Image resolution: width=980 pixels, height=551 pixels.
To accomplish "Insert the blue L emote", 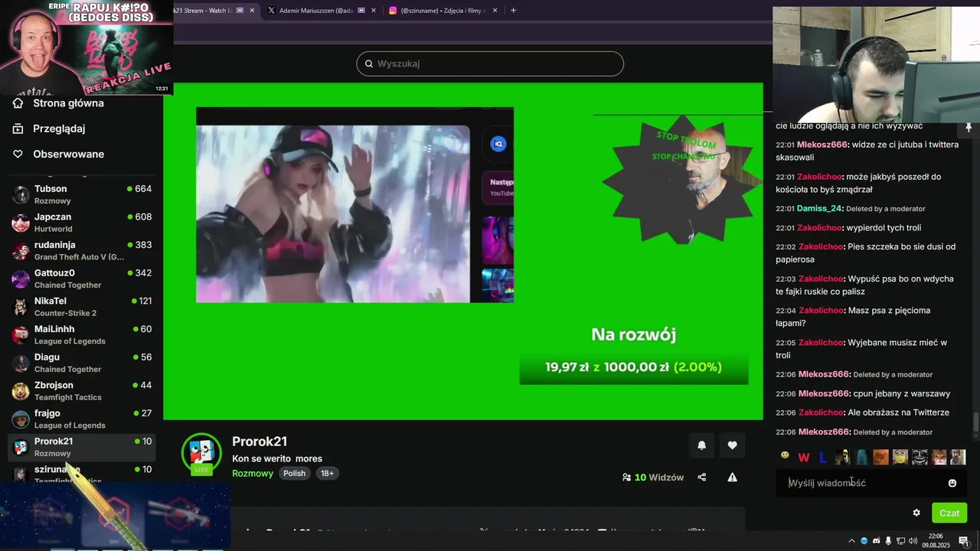I will (823, 458).
